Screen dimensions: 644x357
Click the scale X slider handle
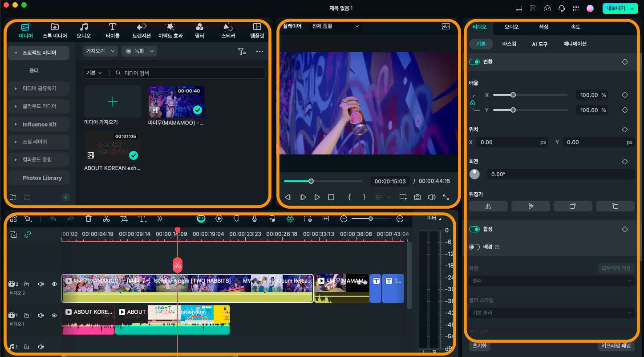pos(513,95)
